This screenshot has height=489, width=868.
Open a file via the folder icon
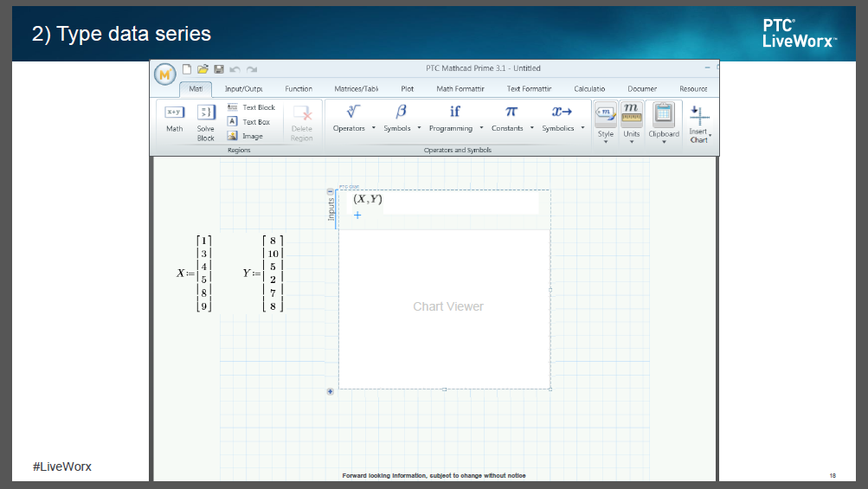[203, 68]
